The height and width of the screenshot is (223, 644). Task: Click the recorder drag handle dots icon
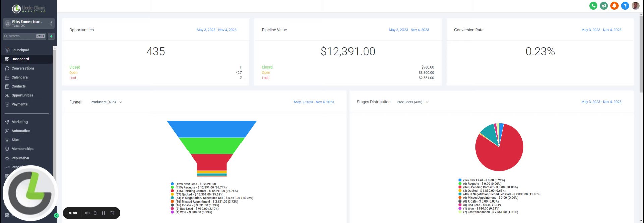click(x=87, y=213)
